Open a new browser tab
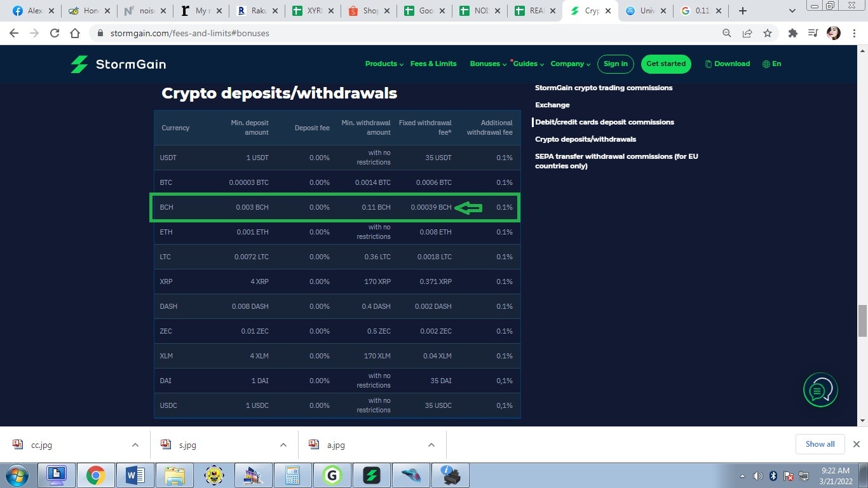The image size is (868, 488). [x=742, y=11]
